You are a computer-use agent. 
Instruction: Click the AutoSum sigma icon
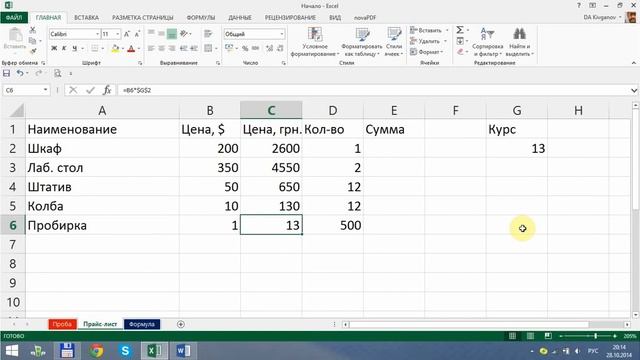[x=460, y=30]
